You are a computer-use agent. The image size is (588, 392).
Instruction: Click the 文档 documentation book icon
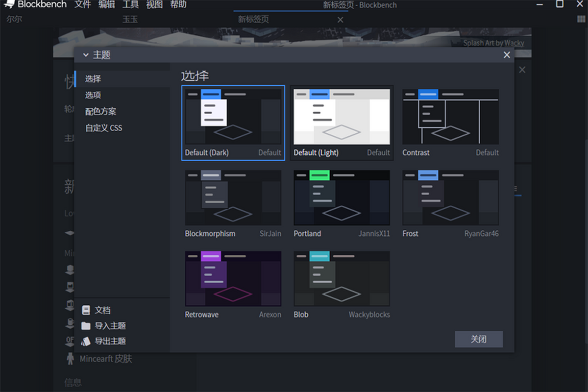coord(86,310)
